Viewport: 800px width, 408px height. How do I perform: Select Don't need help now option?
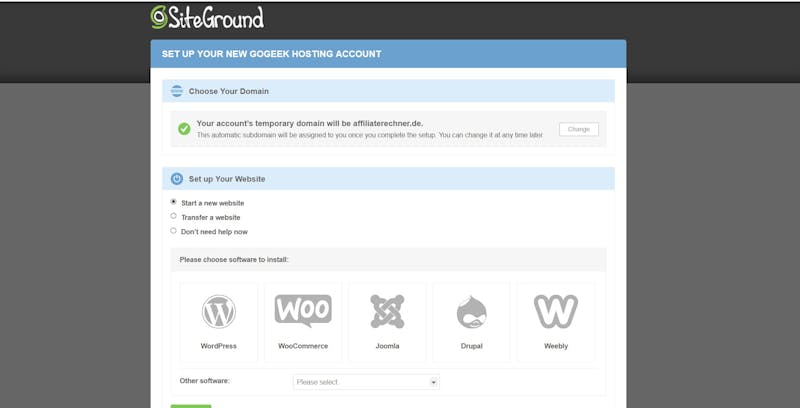(x=173, y=231)
